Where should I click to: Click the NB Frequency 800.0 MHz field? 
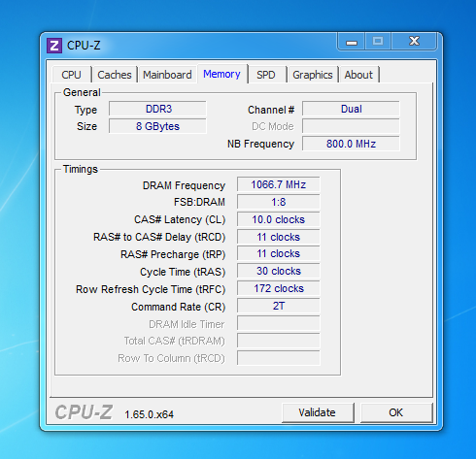[x=351, y=144]
